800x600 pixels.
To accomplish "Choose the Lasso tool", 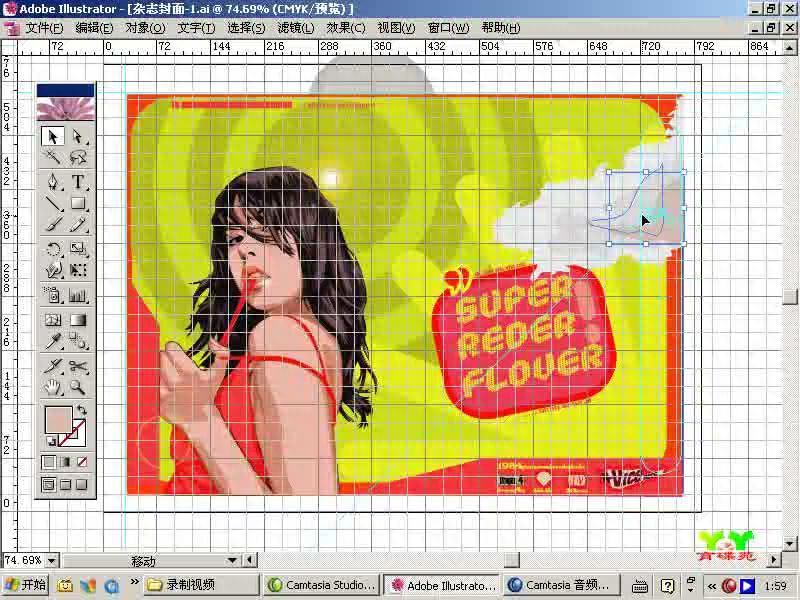I will coord(78,157).
